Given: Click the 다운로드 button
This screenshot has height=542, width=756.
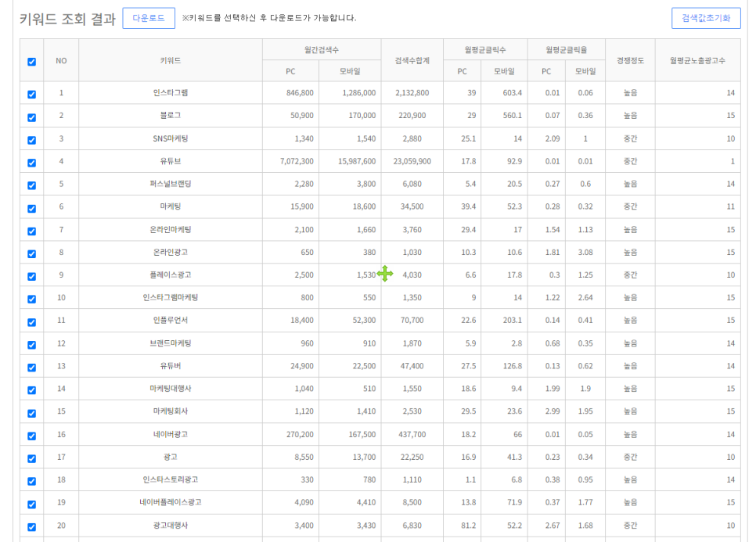Looking at the screenshot, I should tap(149, 18).
